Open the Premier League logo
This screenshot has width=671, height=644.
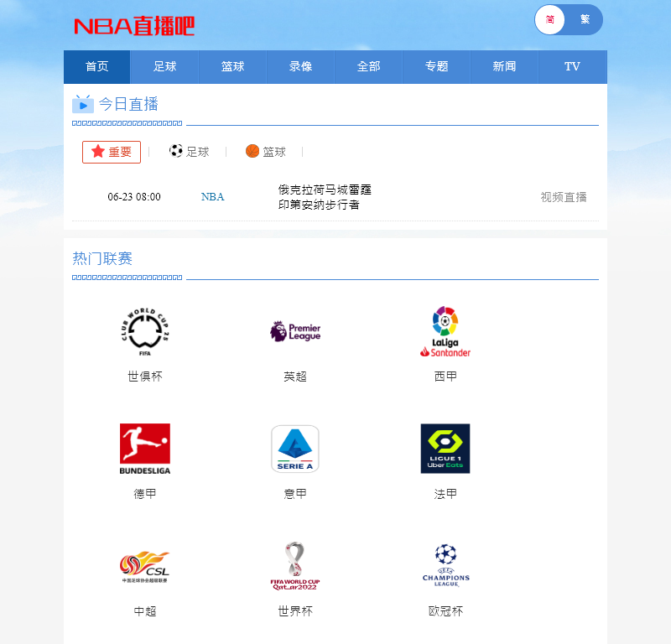coord(295,331)
